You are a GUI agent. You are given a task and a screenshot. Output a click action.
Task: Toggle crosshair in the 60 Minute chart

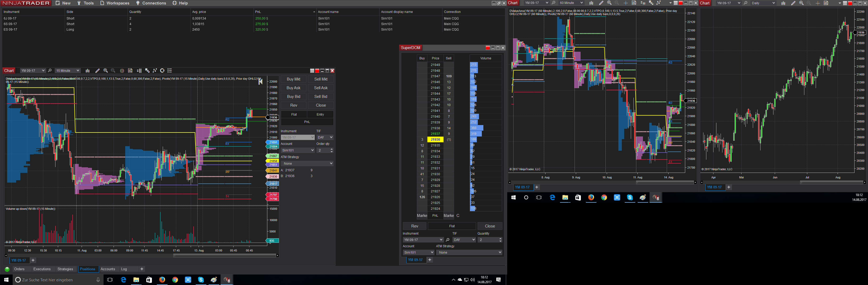coord(626,3)
